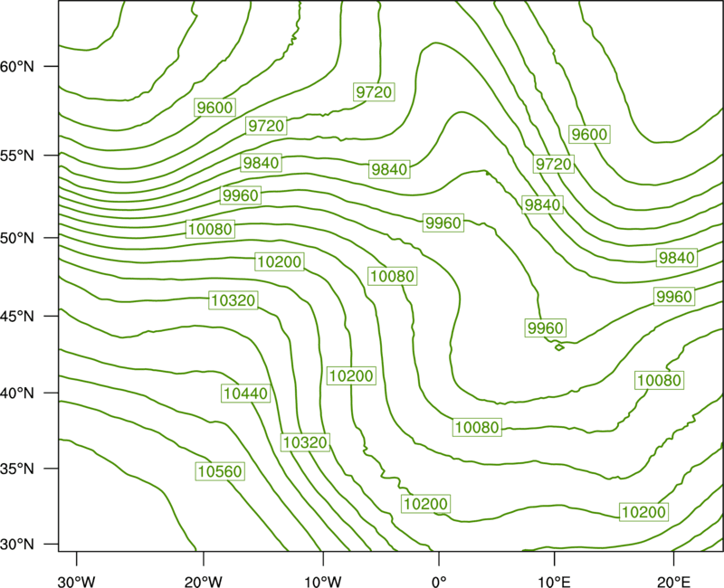
Task: Select the 9720 label near 60°N
Action: pyautogui.click(x=374, y=92)
